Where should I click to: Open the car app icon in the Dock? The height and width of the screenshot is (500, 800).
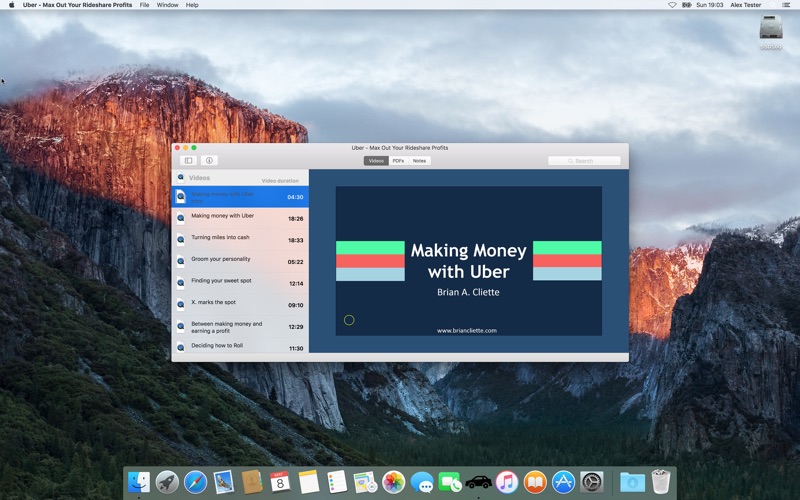(x=478, y=482)
